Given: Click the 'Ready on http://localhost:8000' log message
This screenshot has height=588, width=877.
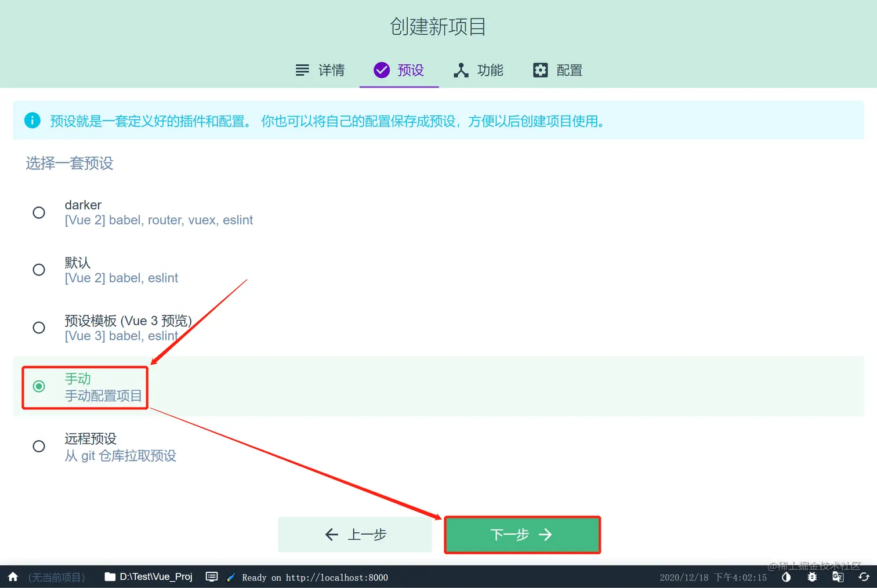Looking at the screenshot, I should [315, 578].
